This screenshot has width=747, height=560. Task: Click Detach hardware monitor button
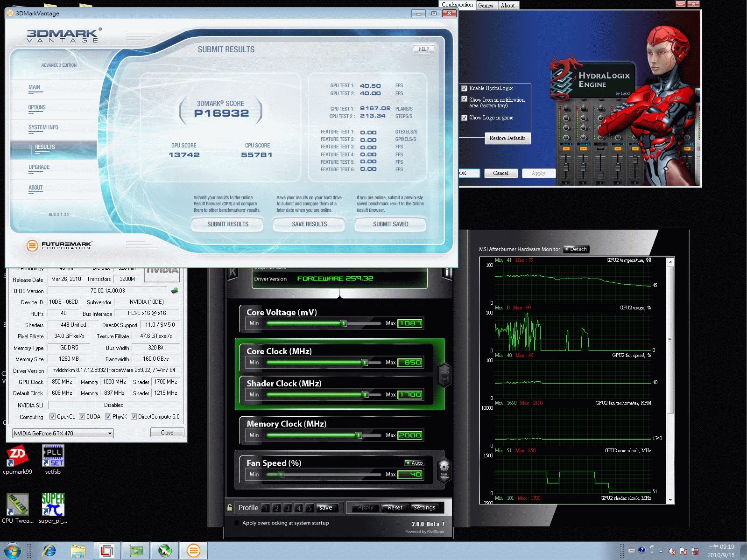[576, 249]
